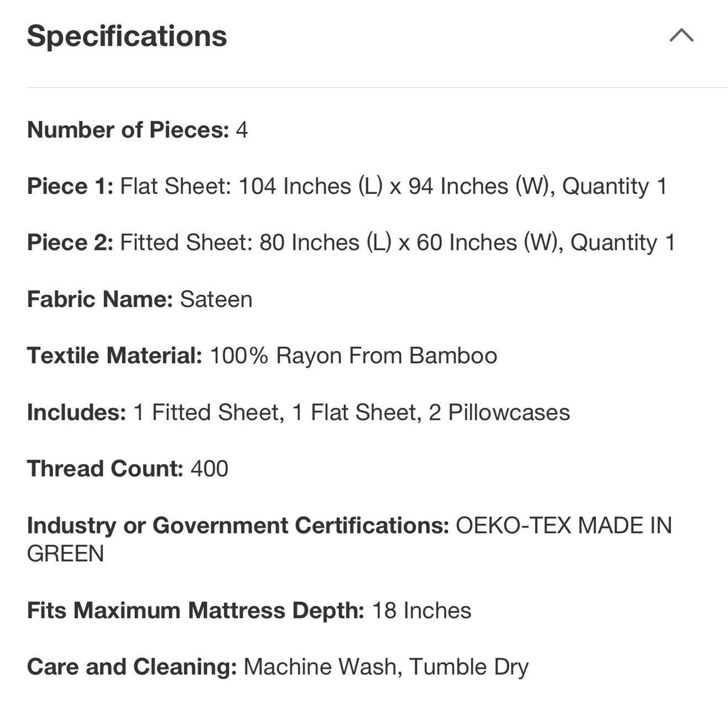Click the Fitted Sheet 80 Inches dimensions text
This screenshot has width=728, height=708.
[x=398, y=242]
